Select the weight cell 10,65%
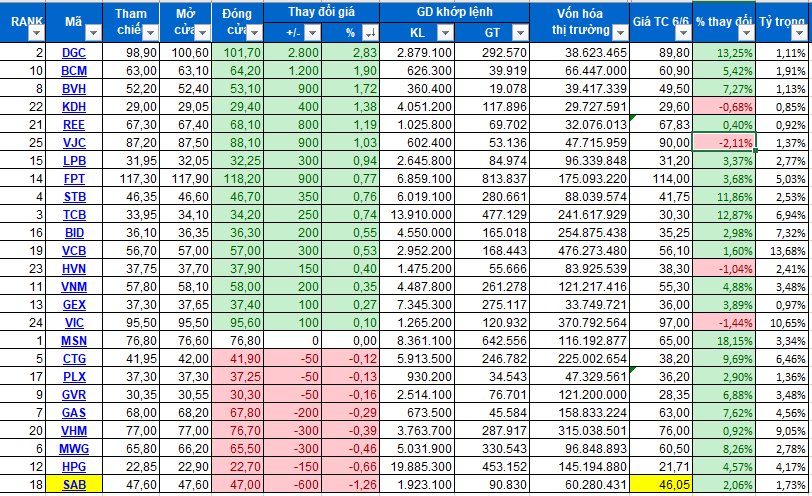This screenshot has width=812, height=496. tap(784, 323)
